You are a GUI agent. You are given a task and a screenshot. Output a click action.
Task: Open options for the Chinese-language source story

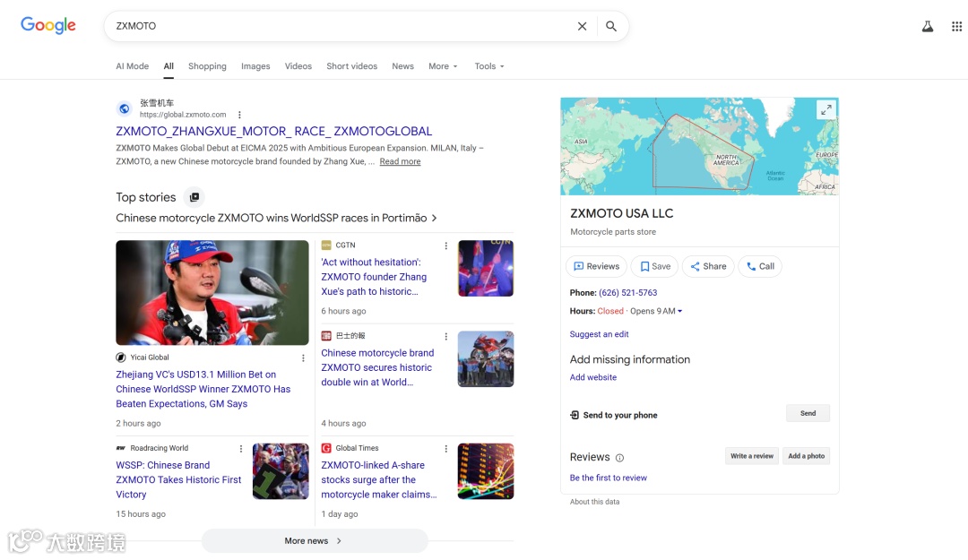[445, 337]
